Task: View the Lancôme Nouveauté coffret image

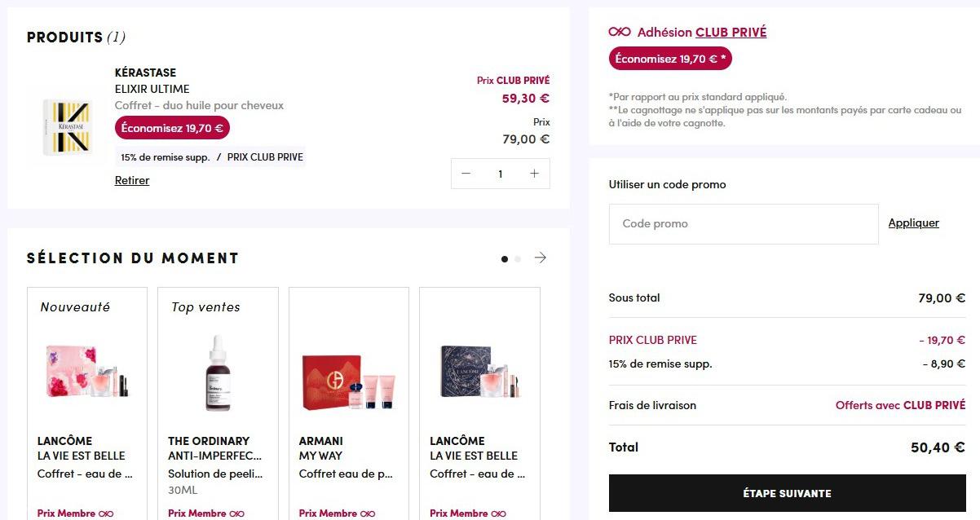Action: click(x=87, y=372)
